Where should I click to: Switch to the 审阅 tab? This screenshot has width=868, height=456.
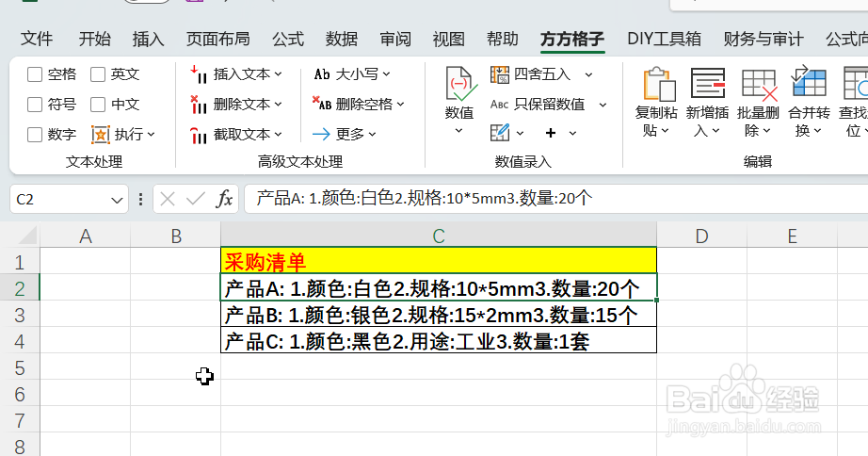coord(395,39)
